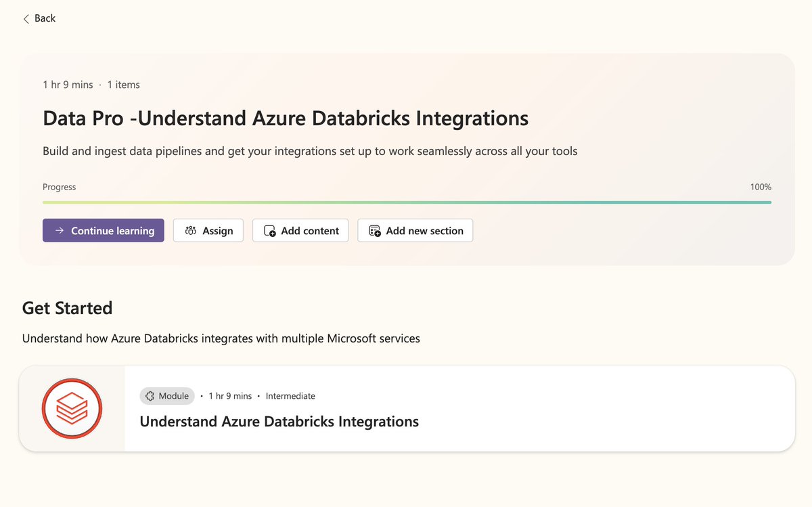Click the 100% progress value

[761, 187]
